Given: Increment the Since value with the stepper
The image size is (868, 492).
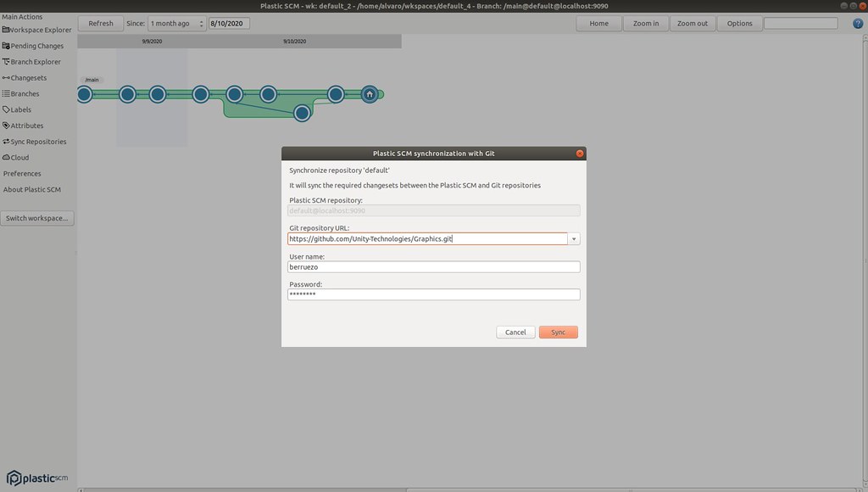Looking at the screenshot, I should 202,20.
